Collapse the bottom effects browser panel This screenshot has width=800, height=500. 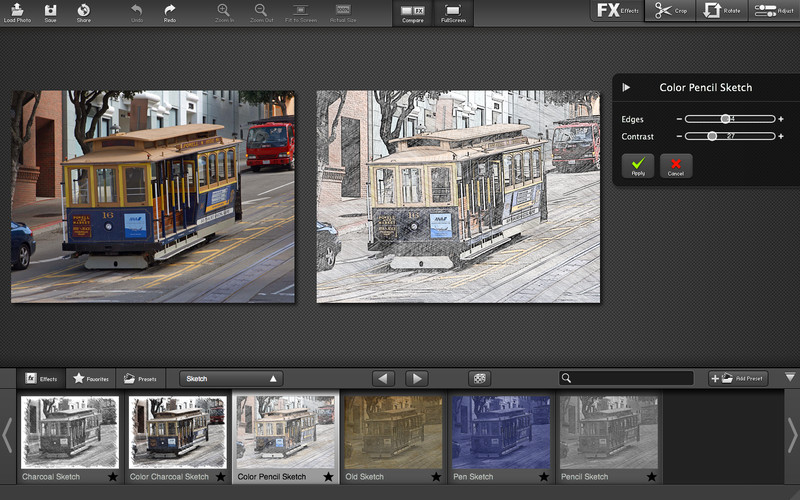790,377
